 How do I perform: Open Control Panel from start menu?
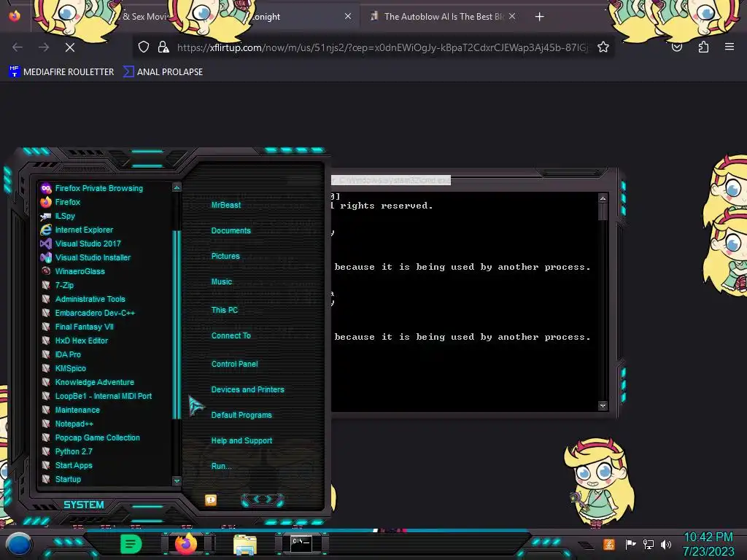tap(234, 364)
